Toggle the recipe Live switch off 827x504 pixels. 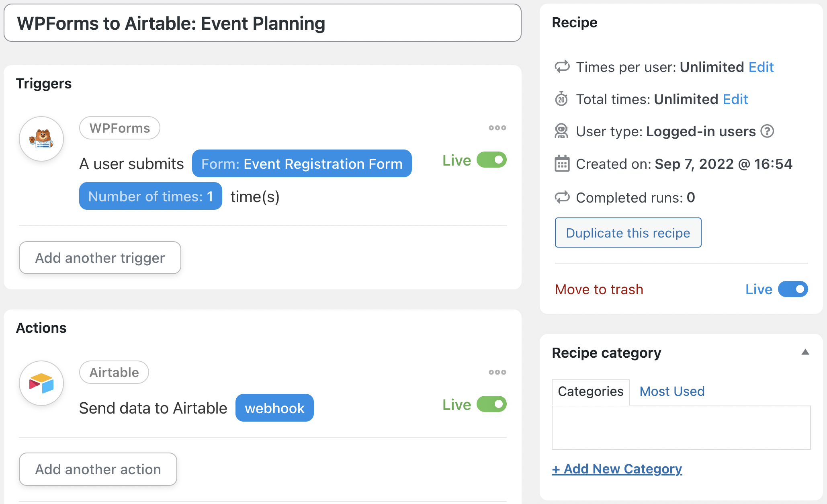tap(792, 289)
